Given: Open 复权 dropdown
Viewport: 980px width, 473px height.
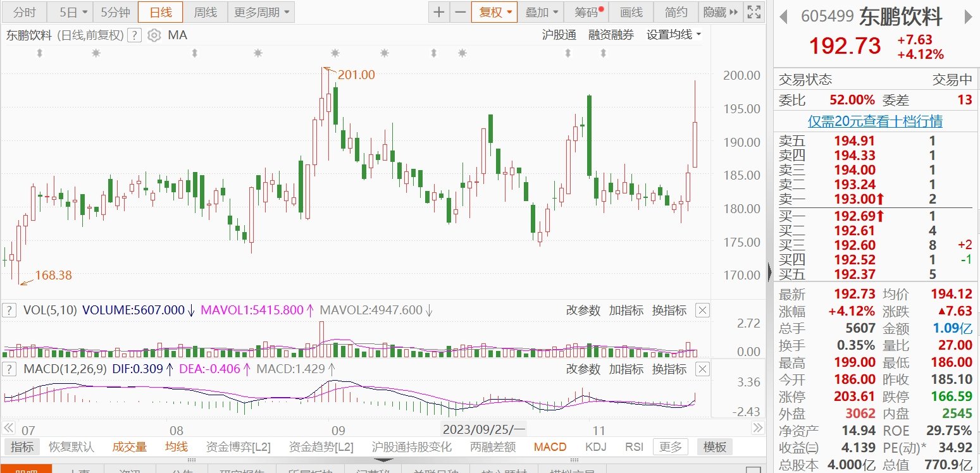Looking at the screenshot, I should point(494,12).
